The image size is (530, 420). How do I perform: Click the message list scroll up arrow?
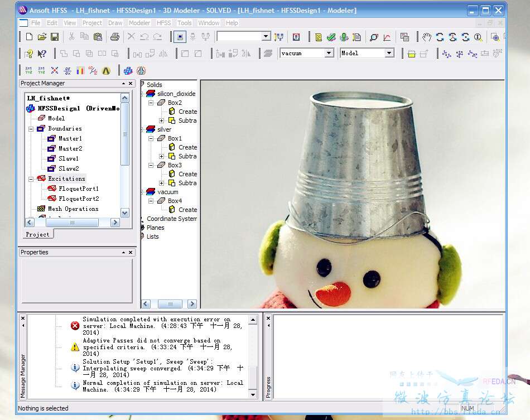tap(253, 320)
